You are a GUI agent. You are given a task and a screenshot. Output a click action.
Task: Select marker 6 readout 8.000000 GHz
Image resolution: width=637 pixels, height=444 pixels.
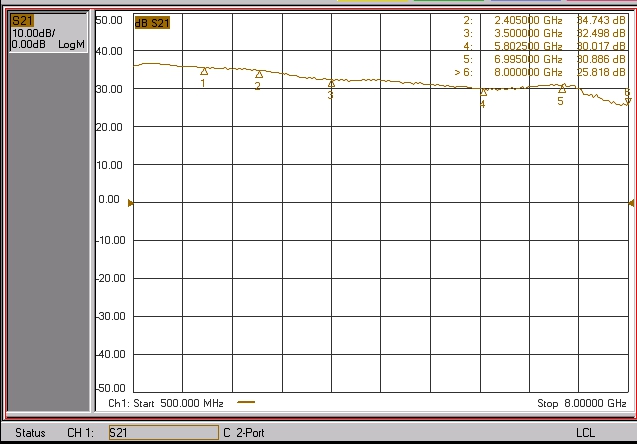point(536,72)
